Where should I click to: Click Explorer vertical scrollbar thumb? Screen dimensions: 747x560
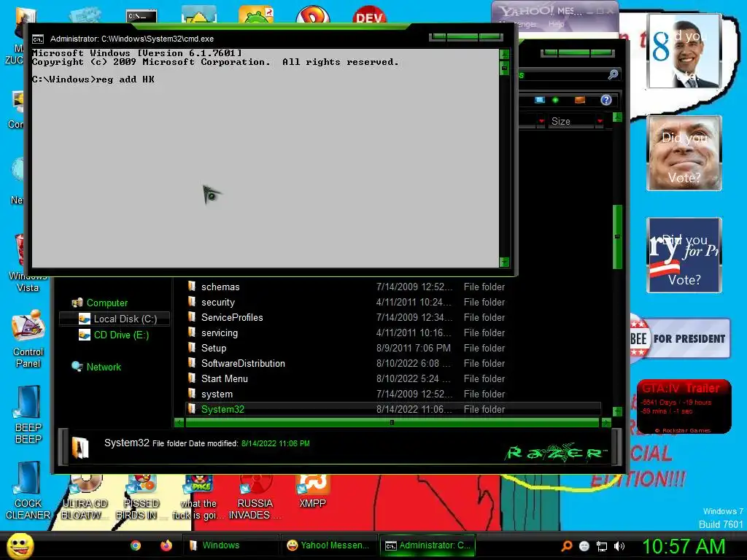click(x=617, y=237)
